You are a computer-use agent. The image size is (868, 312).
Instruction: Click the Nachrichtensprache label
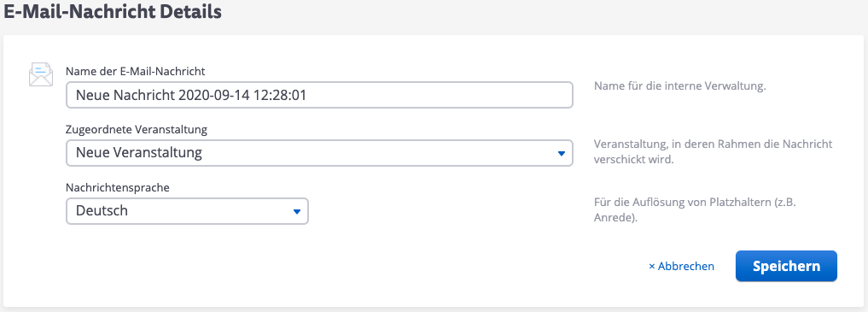click(x=118, y=187)
